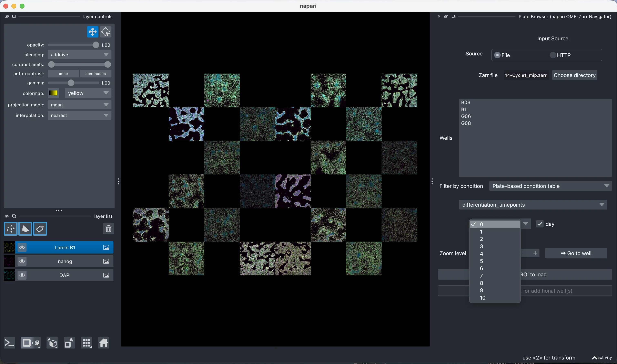Click the Lamin B1 image type icon
This screenshot has width=617, height=364.
106,247
